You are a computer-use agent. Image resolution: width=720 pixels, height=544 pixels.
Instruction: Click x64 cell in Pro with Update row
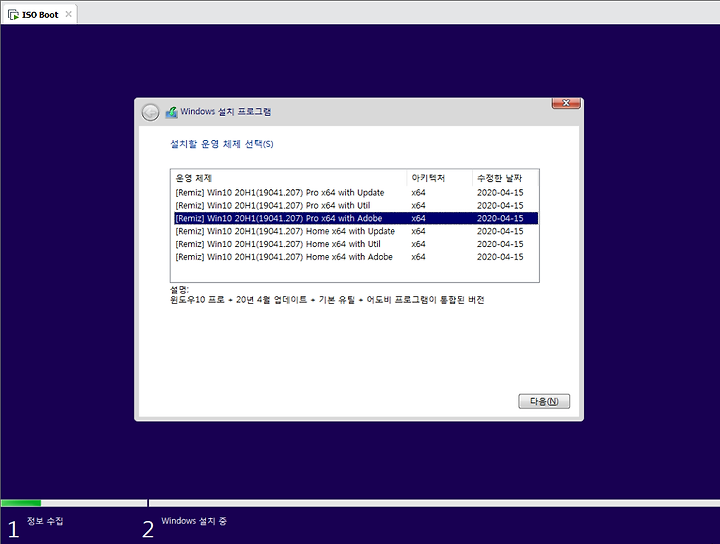coord(418,193)
